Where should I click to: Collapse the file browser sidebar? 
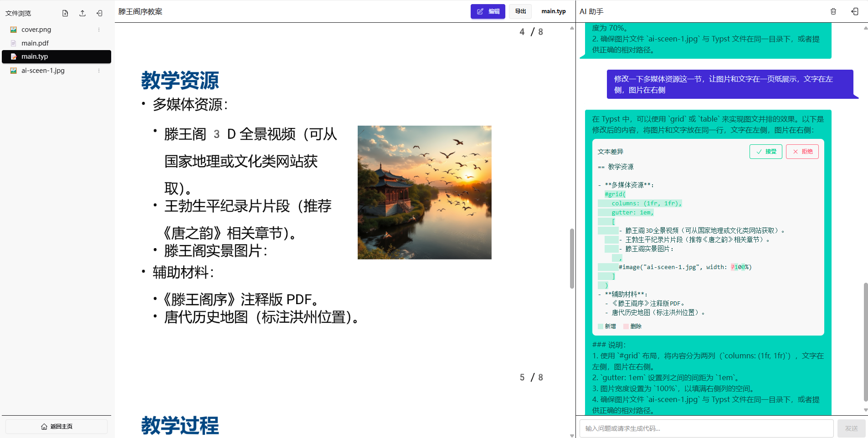[99, 13]
